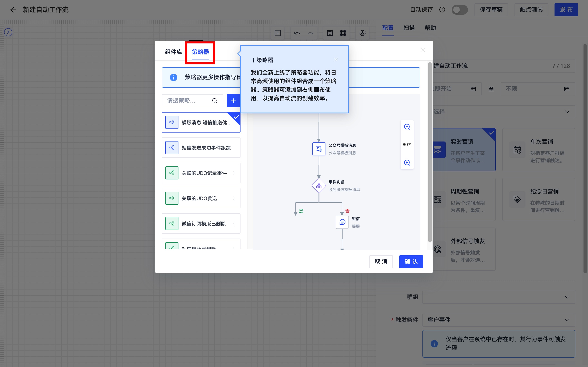Click the 确认 button

pyautogui.click(x=411, y=261)
